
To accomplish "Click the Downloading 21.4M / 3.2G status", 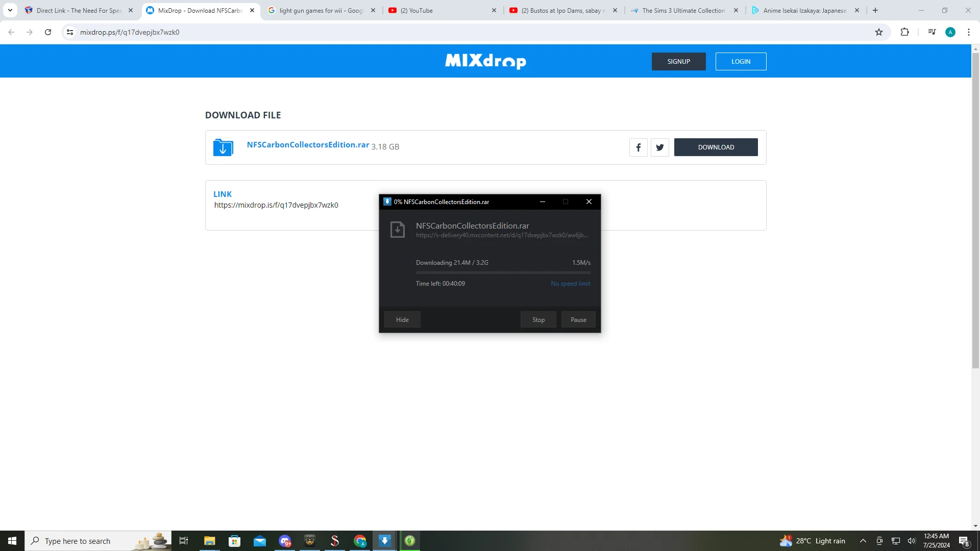I will coord(452,263).
